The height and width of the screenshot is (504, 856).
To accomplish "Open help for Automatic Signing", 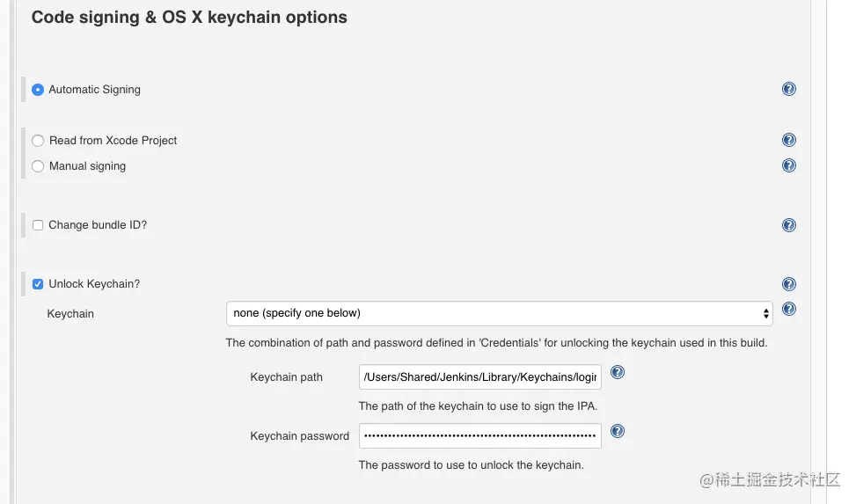I will point(789,89).
